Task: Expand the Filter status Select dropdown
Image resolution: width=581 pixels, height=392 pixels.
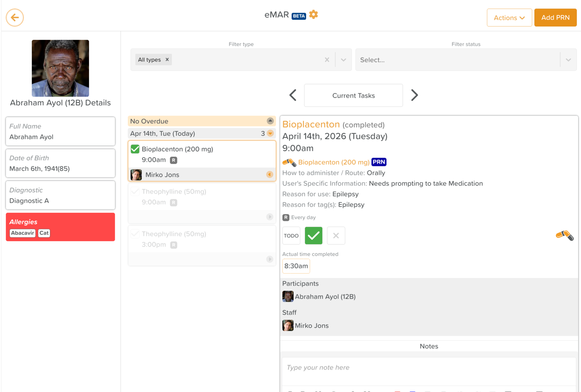Action: pos(568,60)
